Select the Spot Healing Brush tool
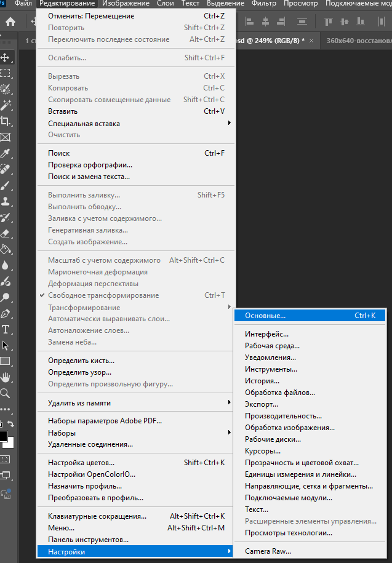Viewport: 392px width, 563px height. [x=5, y=169]
